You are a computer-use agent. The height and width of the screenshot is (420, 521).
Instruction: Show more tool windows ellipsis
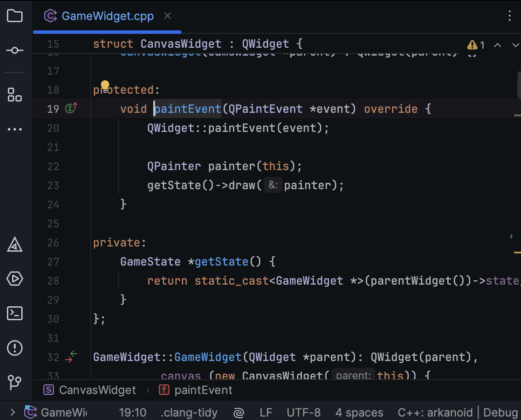point(15,129)
